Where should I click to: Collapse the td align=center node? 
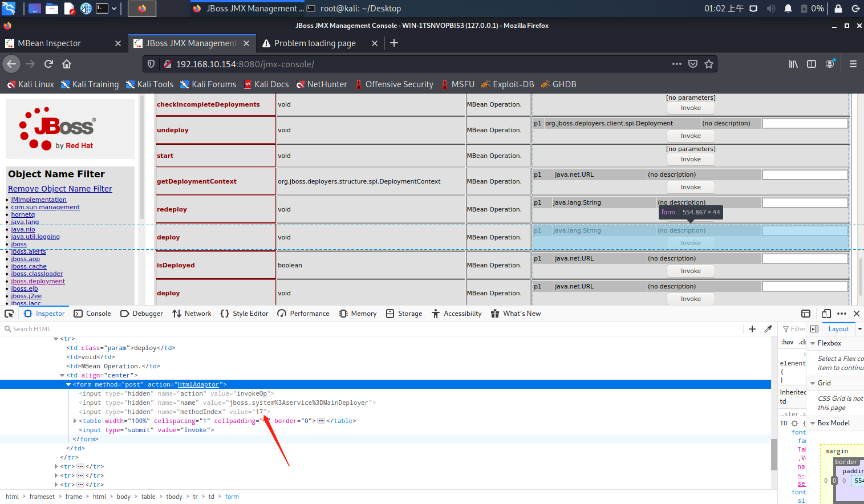[62, 375]
